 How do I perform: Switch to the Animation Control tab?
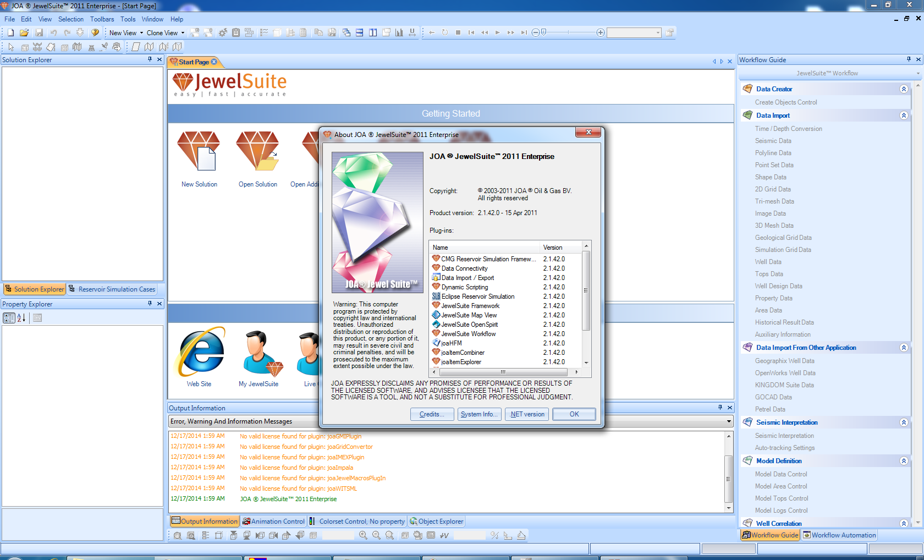[273, 521]
